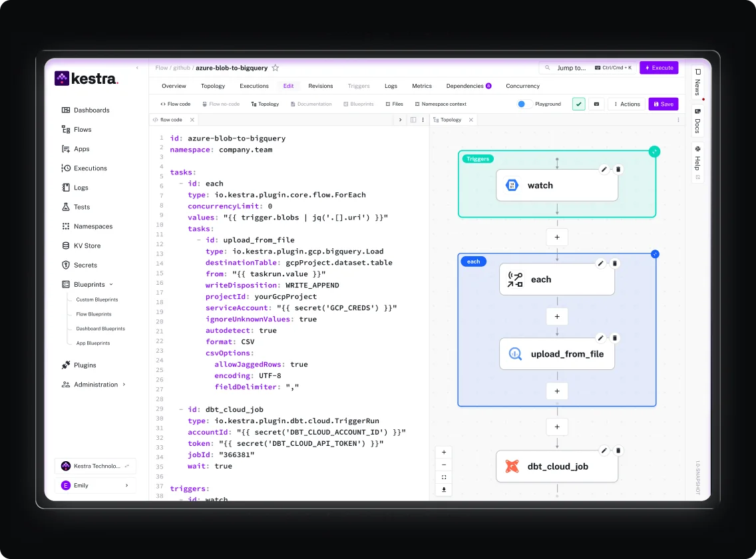
Task: Collapse the each cluster in topology
Action: [655, 254]
